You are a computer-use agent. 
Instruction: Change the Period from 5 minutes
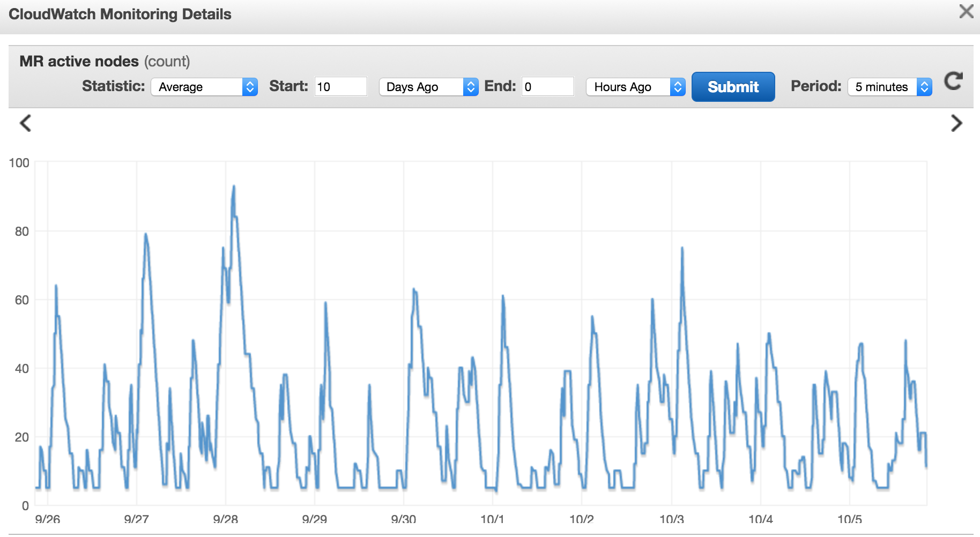pyautogui.click(x=889, y=87)
